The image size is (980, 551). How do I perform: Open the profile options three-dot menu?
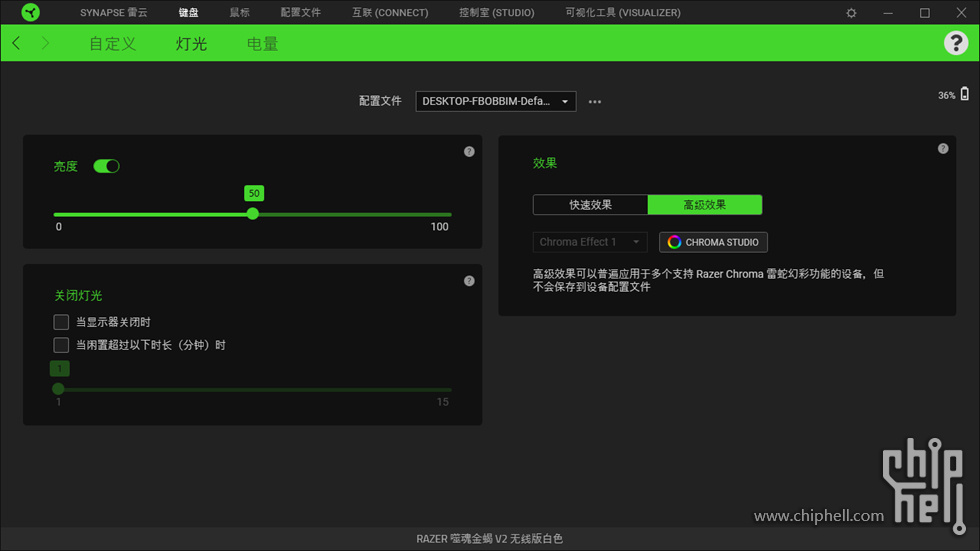[x=594, y=101]
